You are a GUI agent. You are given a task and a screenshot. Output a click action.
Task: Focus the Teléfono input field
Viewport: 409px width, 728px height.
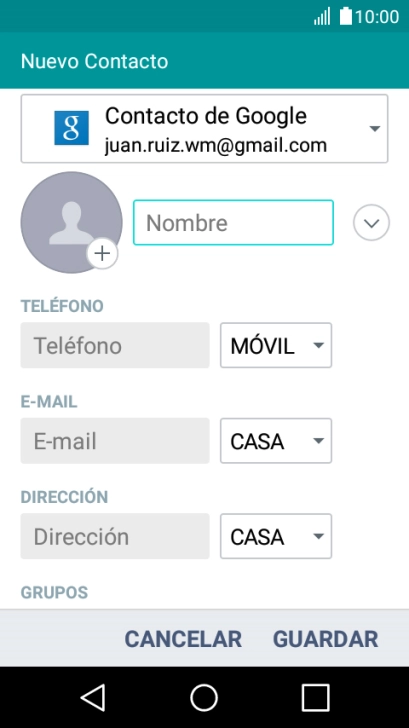point(115,345)
